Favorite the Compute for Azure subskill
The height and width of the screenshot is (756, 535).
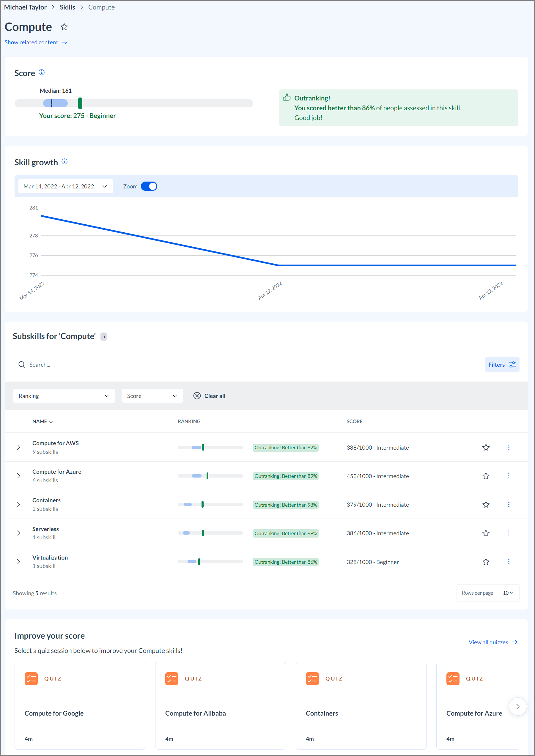486,476
